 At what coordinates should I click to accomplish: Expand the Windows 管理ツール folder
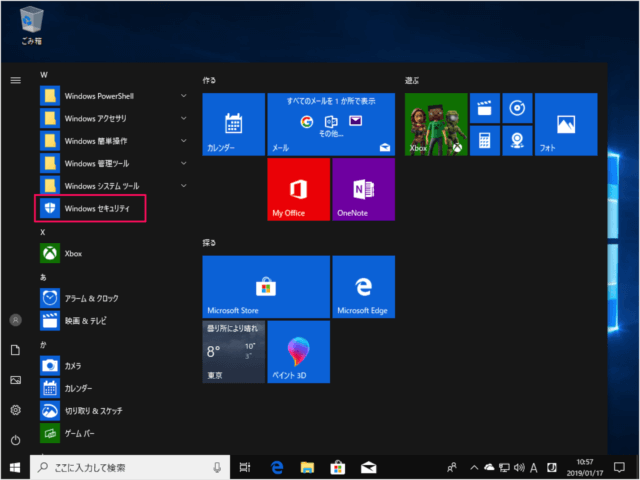click(x=183, y=163)
